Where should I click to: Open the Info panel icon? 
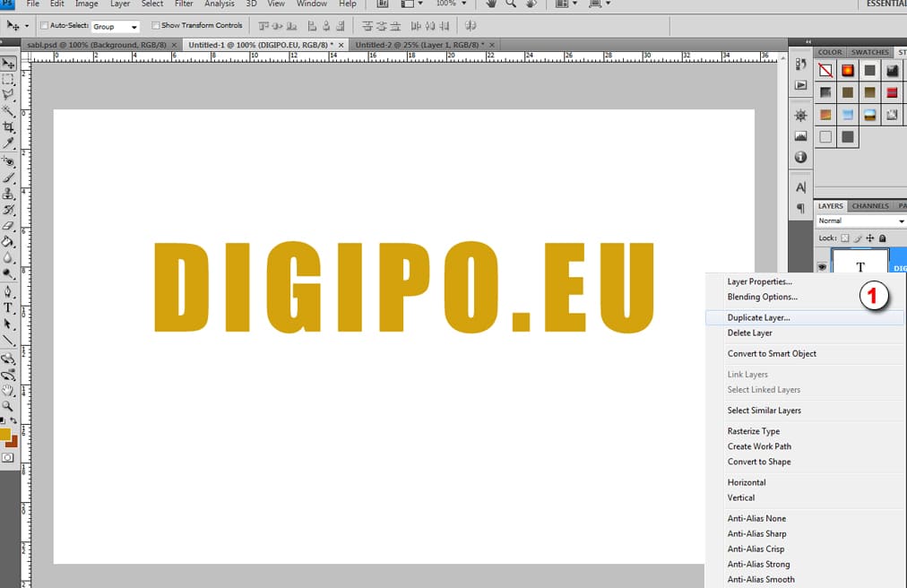coord(800,157)
